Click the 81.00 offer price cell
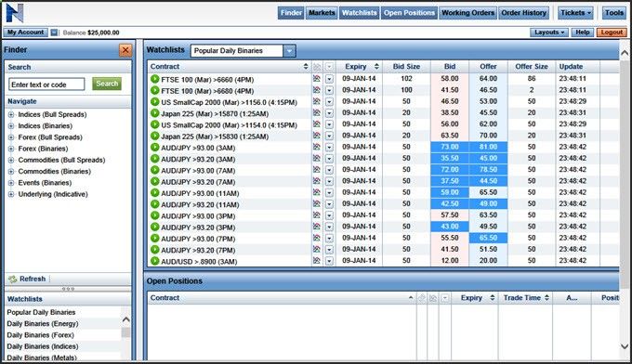632x364 pixels. coord(488,147)
